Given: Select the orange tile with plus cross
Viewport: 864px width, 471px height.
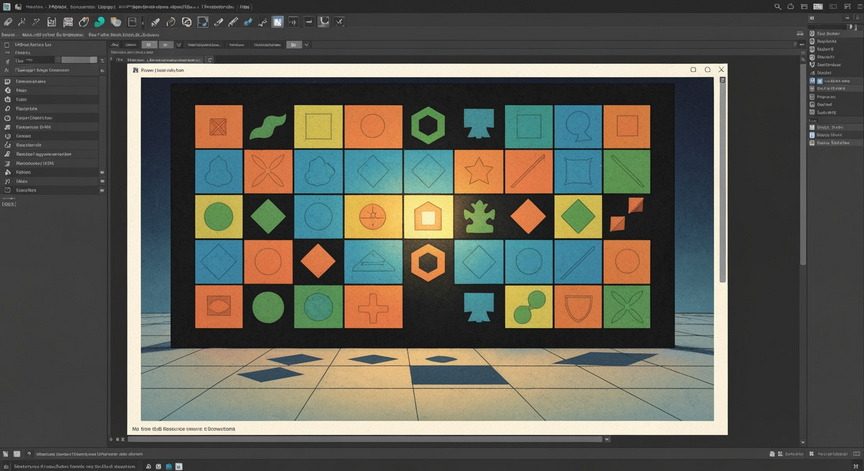Looking at the screenshot, I should point(373,307).
